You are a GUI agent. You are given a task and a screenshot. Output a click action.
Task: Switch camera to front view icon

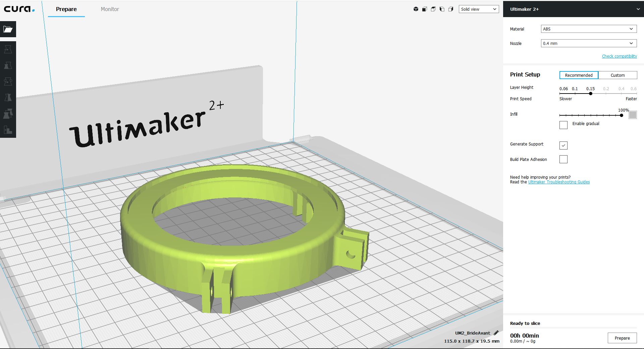point(425,9)
